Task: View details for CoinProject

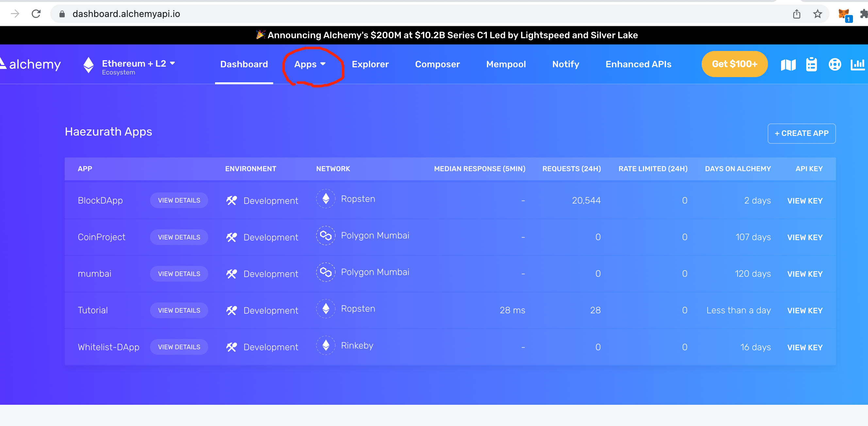Action: click(179, 237)
